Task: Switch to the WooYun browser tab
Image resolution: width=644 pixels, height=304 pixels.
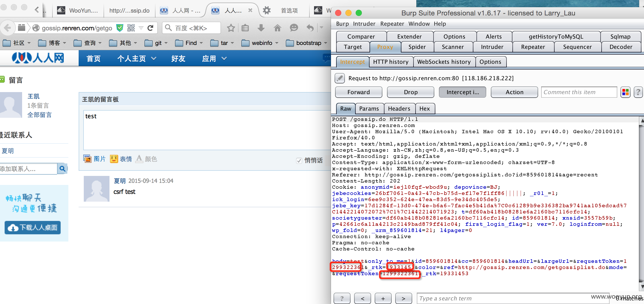Action: tap(78, 11)
